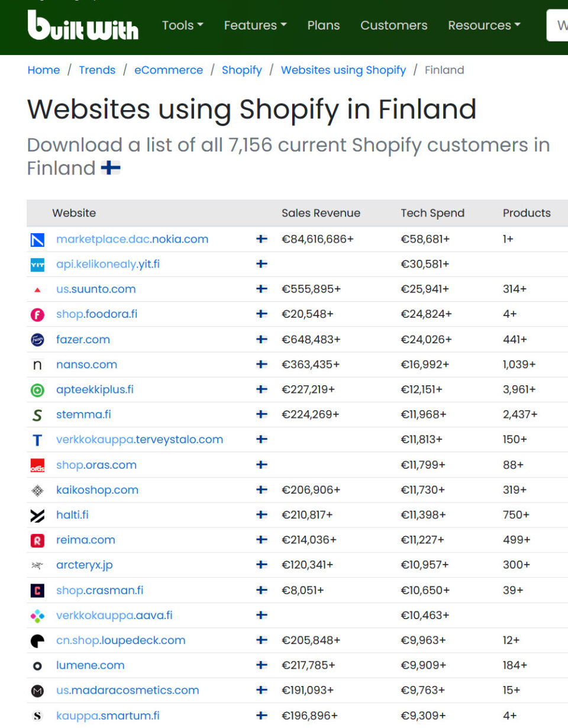Click the Fazer favicon icon
Viewport: 568px width, 728px height.
37,340
